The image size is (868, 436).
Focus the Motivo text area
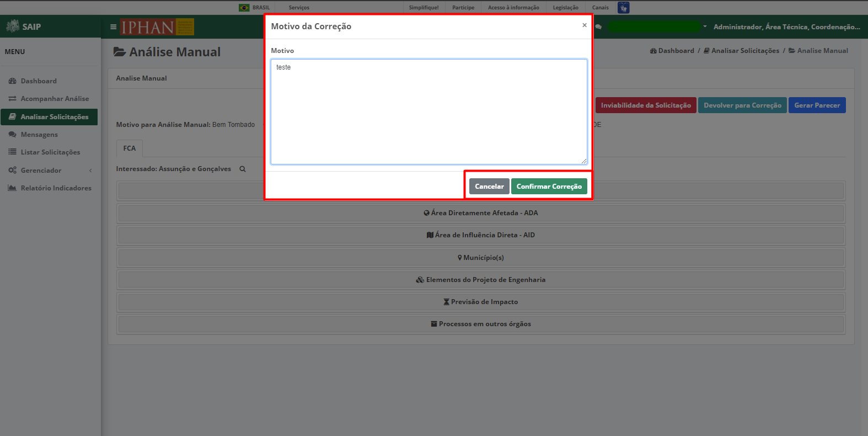tap(428, 111)
